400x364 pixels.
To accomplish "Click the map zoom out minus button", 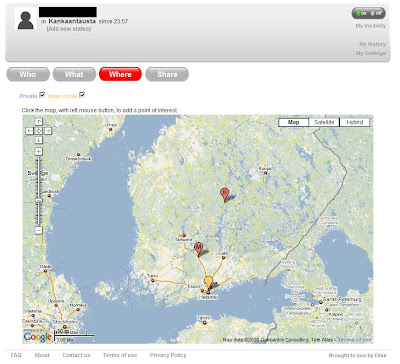I will 39,230.
